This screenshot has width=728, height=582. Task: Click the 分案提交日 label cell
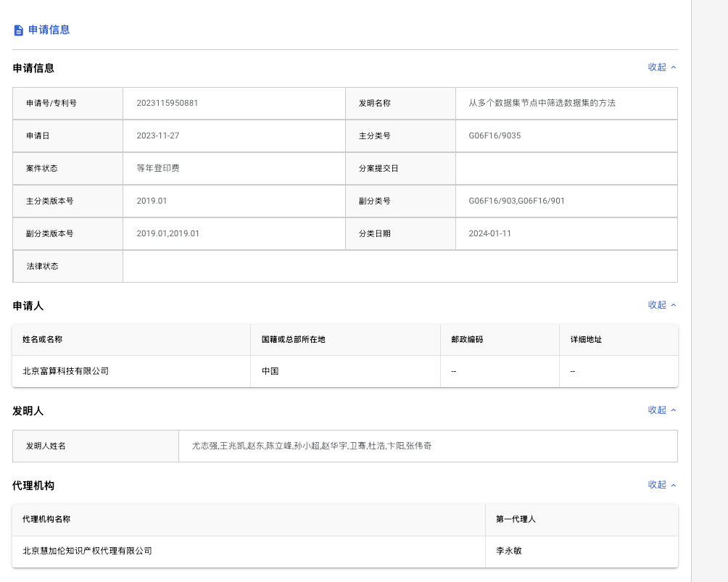tap(401, 168)
